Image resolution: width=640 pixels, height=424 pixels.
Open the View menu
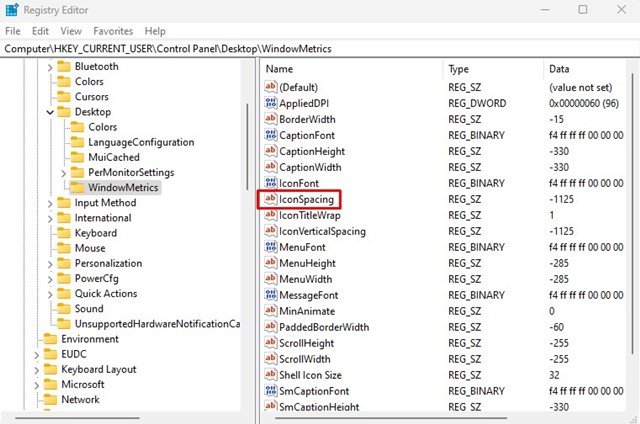point(71,31)
